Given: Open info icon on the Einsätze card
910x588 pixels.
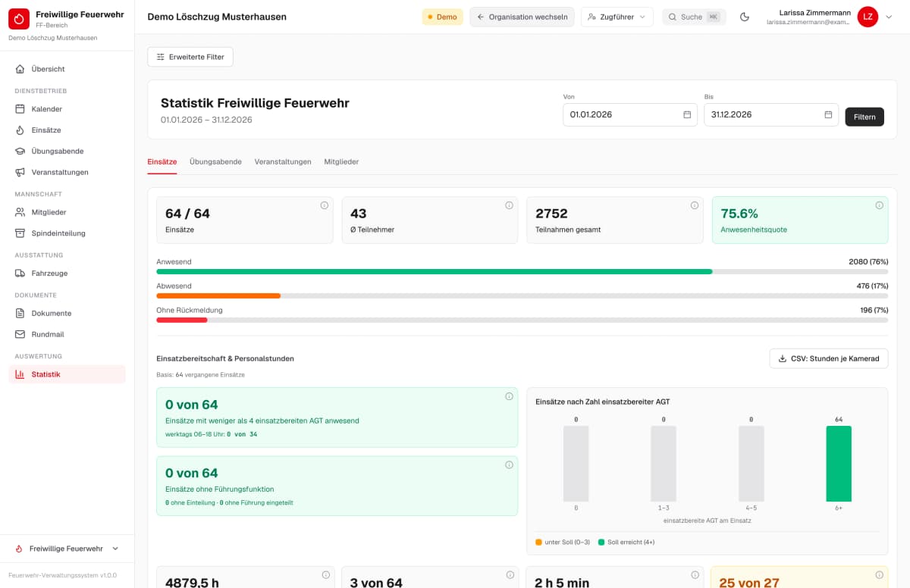Looking at the screenshot, I should coord(324,205).
